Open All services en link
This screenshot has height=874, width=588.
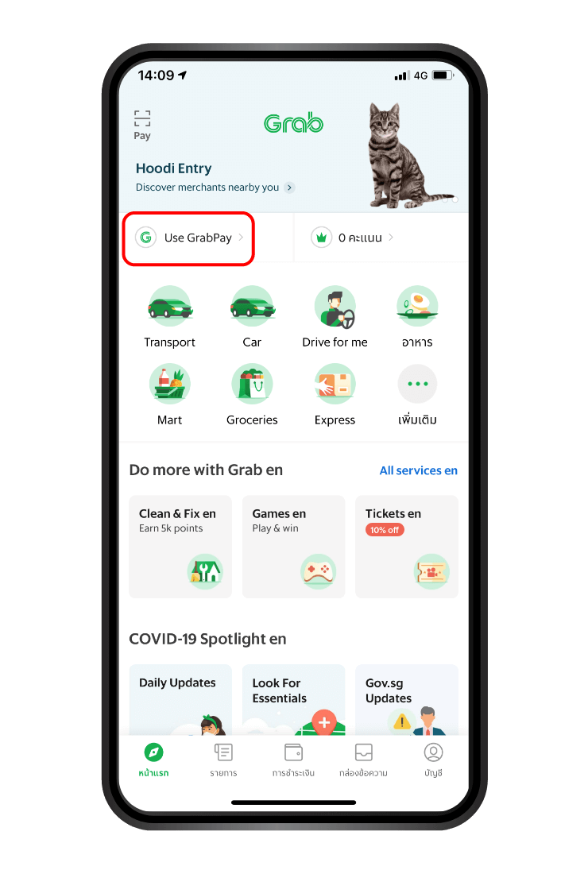[419, 470]
